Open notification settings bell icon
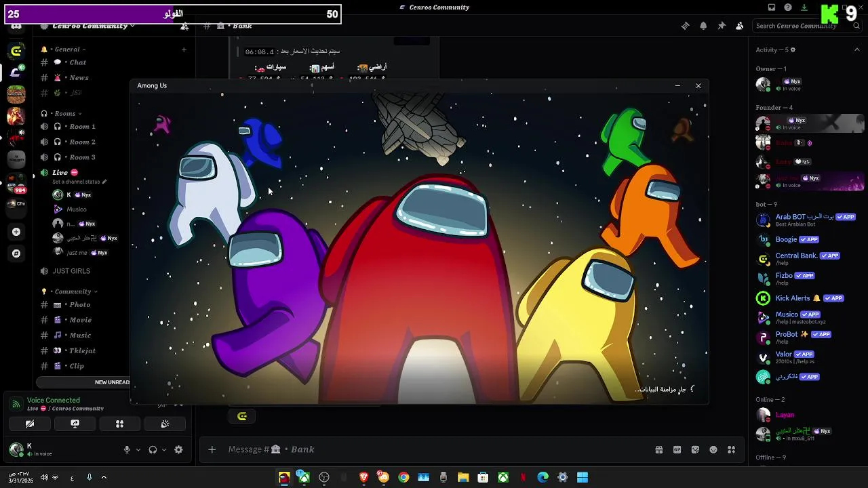868x488 pixels. click(x=703, y=26)
